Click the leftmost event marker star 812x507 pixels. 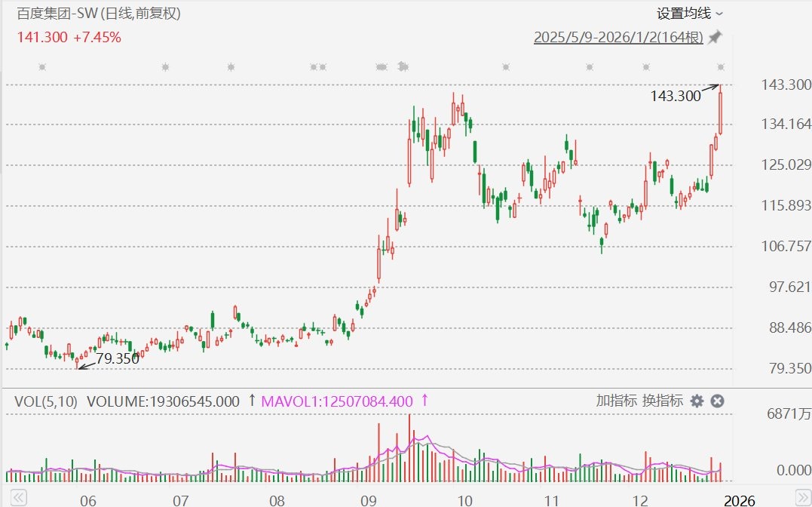tap(42, 67)
